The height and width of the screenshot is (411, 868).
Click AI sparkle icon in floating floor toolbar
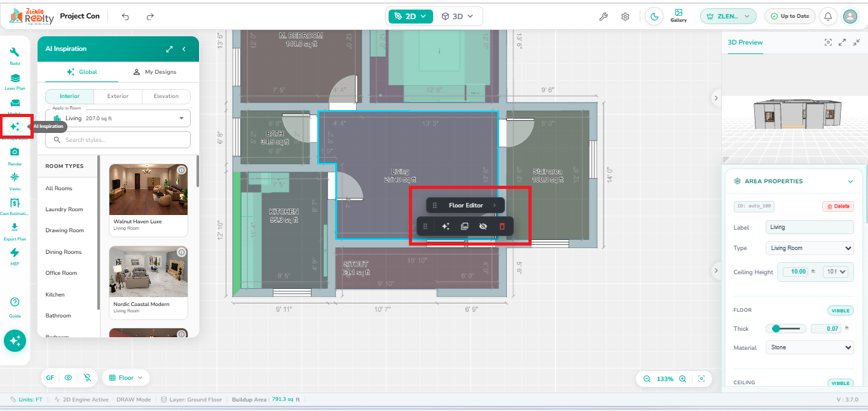[x=446, y=226]
